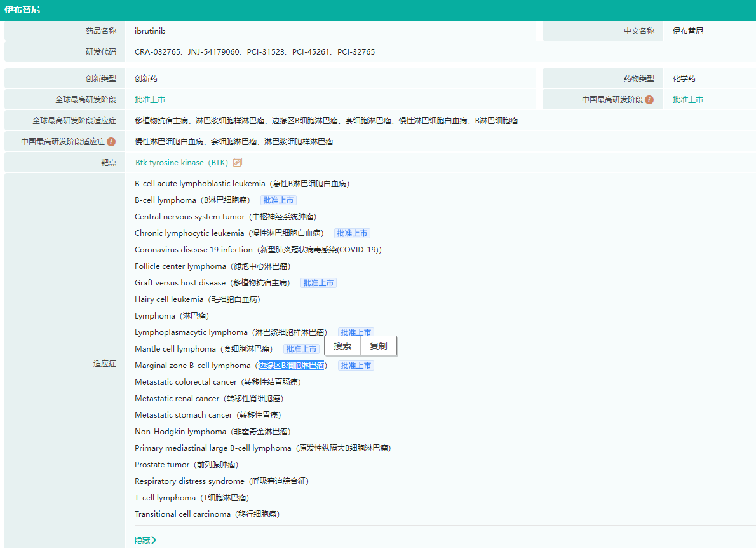Click the 全球最高研发阶段适应症 value text
Viewport: 756px width, 548px height.
(x=327, y=121)
